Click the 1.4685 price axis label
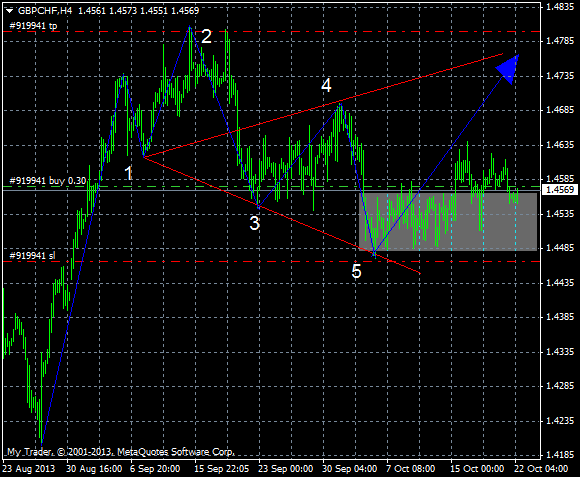580x477 pixels. point(560,110)
